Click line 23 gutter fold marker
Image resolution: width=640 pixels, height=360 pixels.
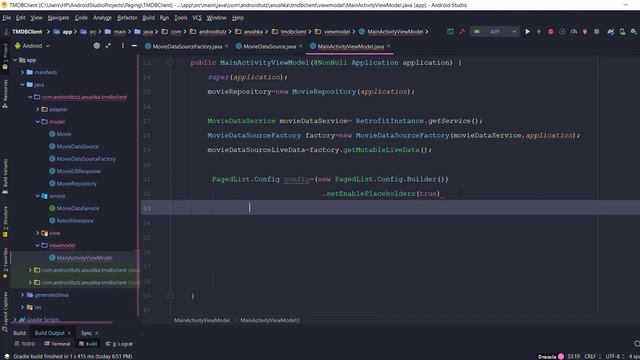click(170, 62)
